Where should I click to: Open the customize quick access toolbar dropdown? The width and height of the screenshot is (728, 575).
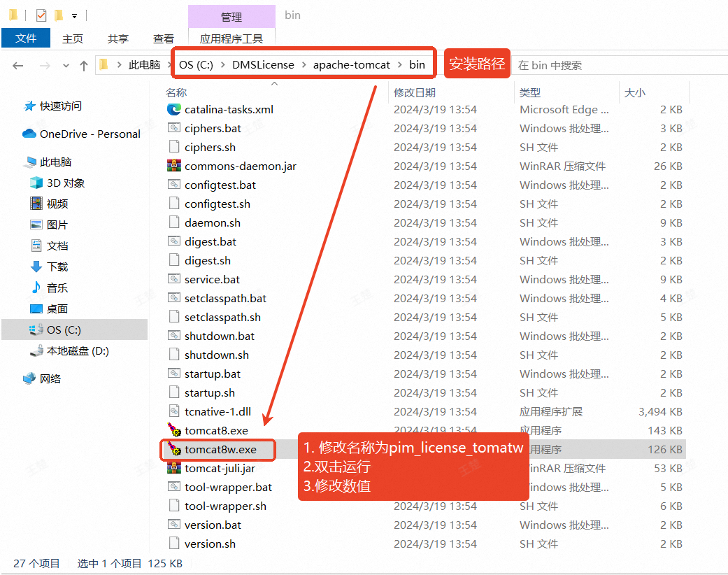(74, 16)
